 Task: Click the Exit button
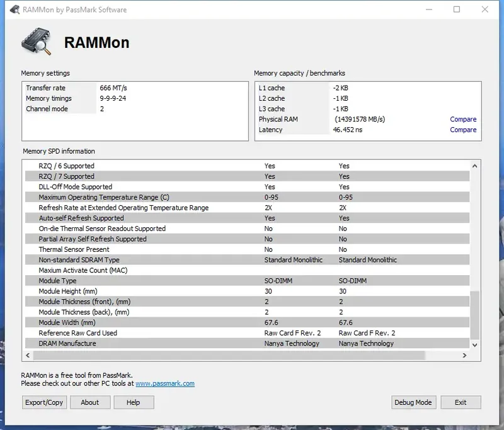coord(461,402)
